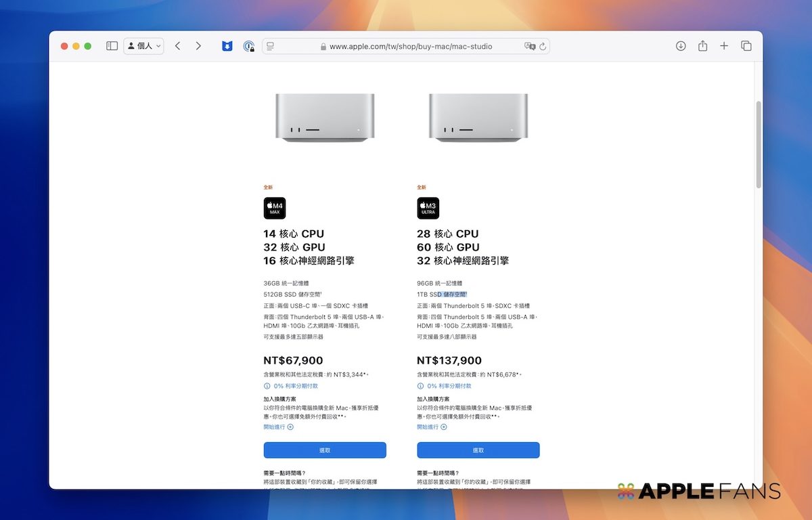This screenshot has height=520, width=812.
Task: Open a new tab
Action: pos(724,46)
